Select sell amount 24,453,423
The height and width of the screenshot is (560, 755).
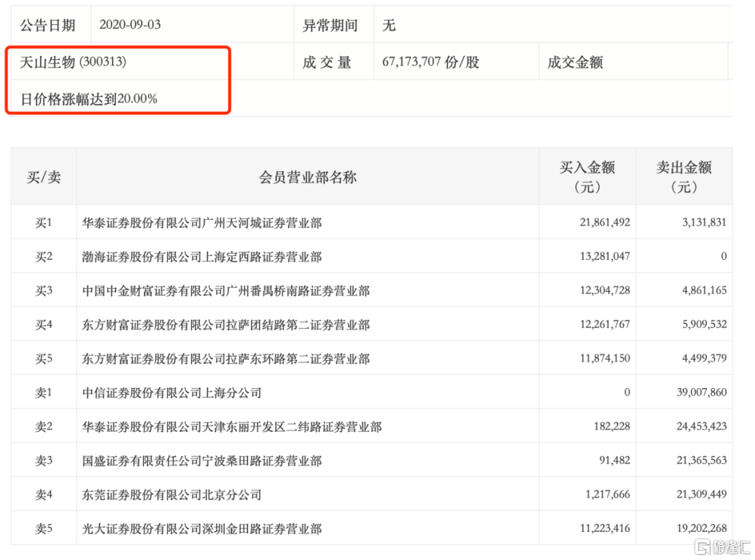point(702,426)
